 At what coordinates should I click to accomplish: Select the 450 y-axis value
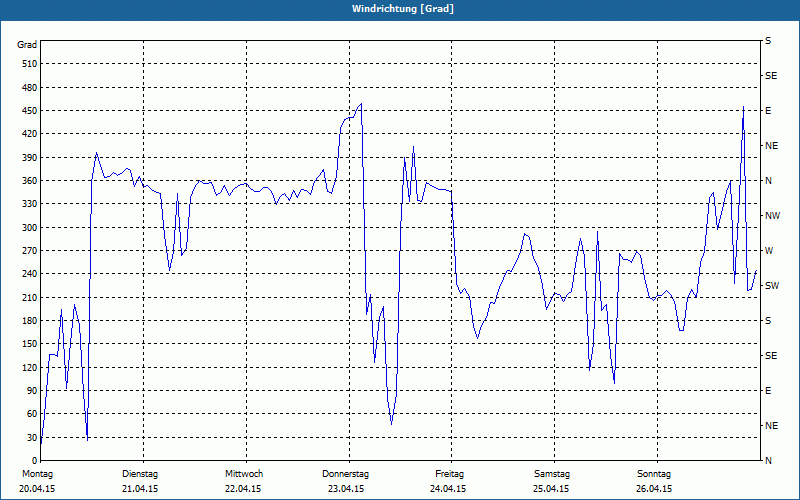point(30,111)
